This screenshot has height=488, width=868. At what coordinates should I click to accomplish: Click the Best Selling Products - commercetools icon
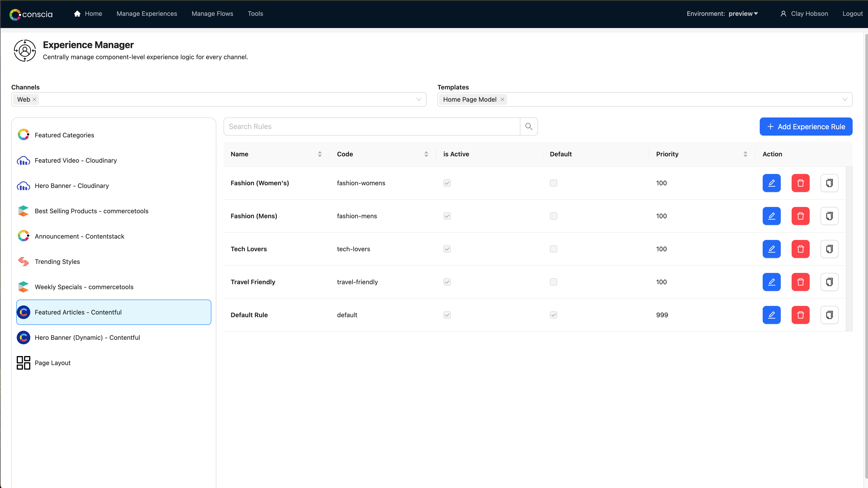click(24, 211)
